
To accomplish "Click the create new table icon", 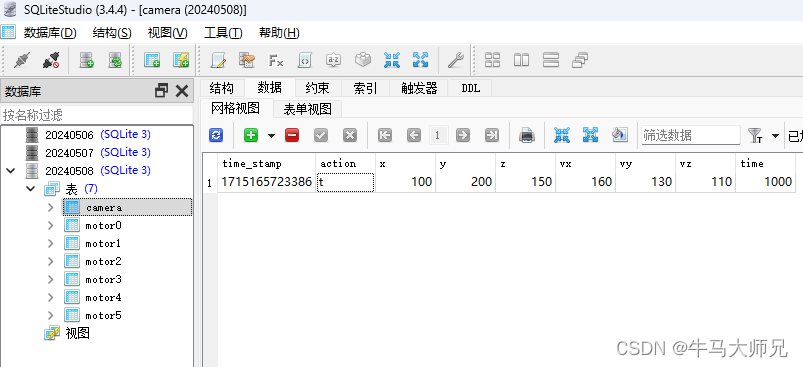I will [x=152, y=60].
